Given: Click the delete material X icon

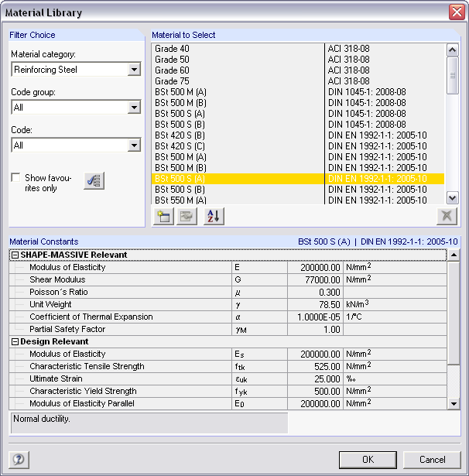Looking at the screenshot, I should tap(447, 217).
